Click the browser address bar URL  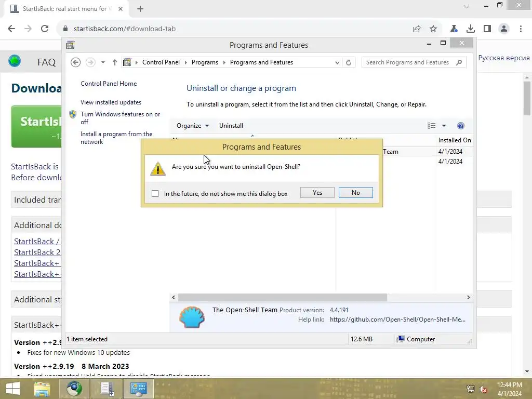(x=125, y=29)
